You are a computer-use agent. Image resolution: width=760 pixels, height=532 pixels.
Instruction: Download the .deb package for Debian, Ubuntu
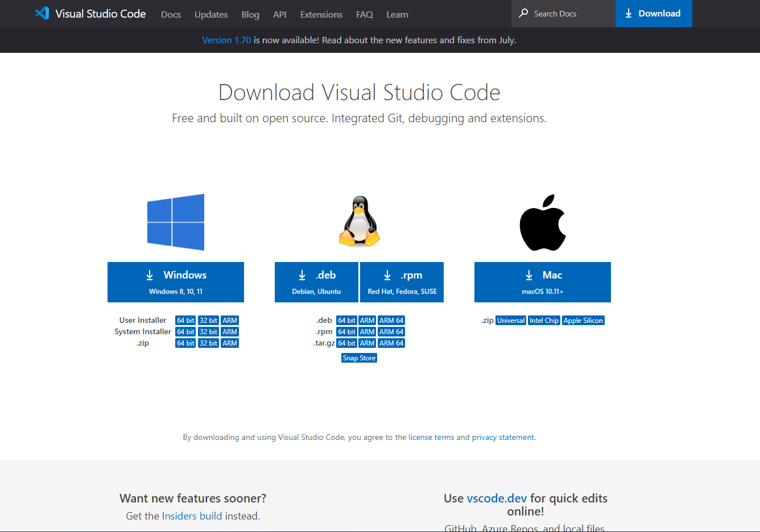(x=316, y=282)
